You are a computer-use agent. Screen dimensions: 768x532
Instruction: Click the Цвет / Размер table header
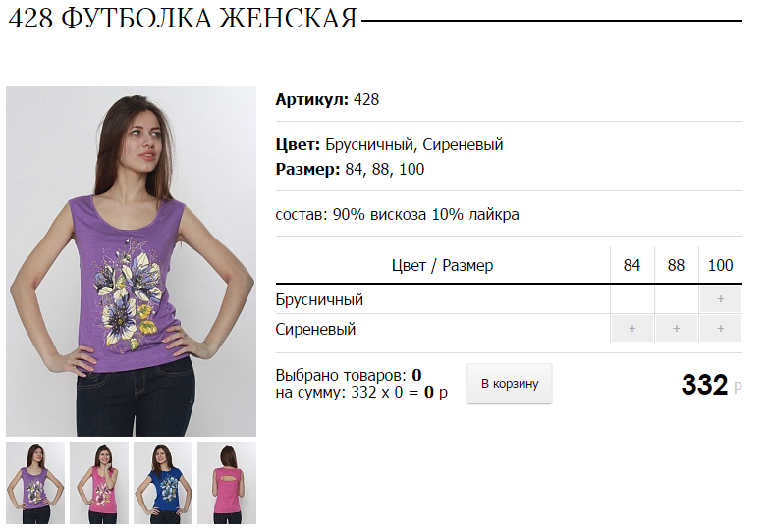442,265
